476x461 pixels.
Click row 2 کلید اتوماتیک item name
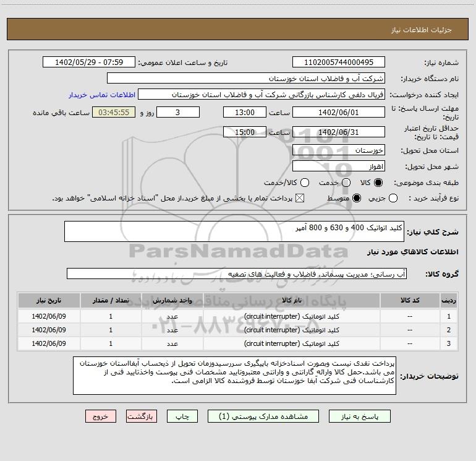pyautogui.click(x=291, y=330)
